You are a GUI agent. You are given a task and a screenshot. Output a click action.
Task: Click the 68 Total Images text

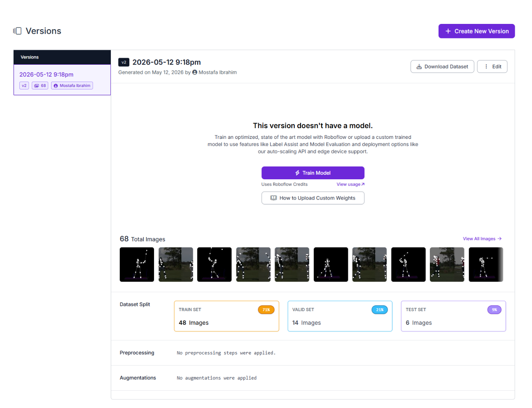(x=142, y=239)
